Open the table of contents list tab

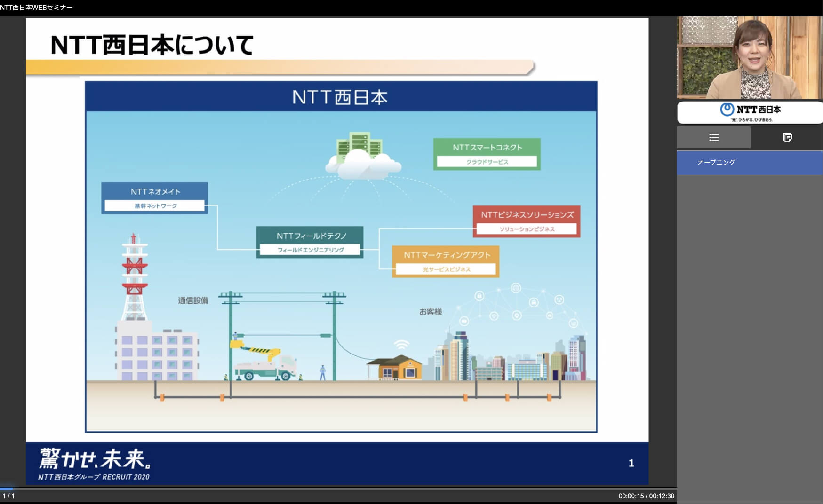[713, 138]
